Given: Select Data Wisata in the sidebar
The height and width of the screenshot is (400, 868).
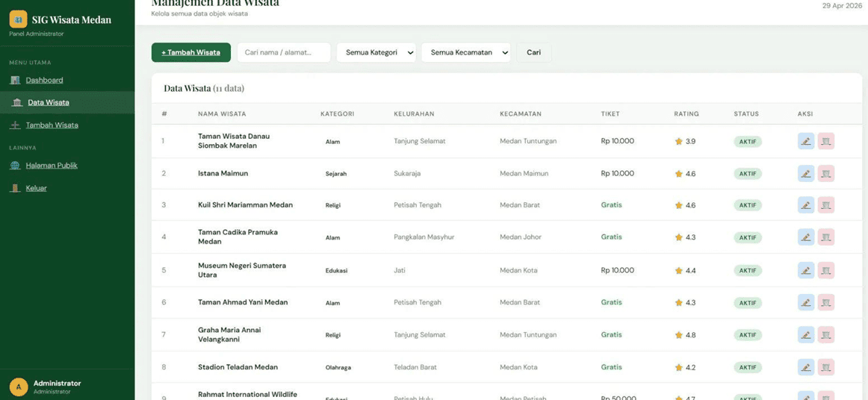Looking at the screenshot, I should [49, 102].
